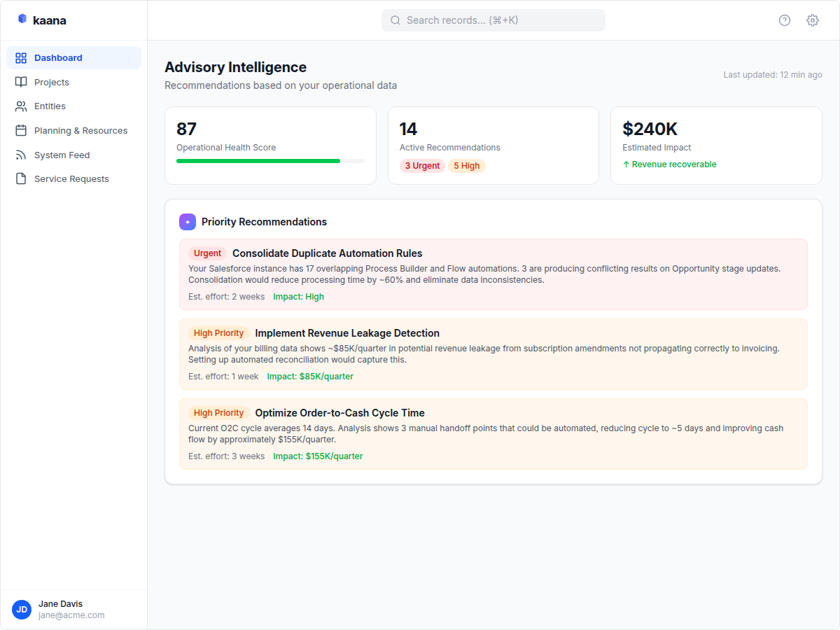Click the help question-mark icon
Image resolution: width=840 pixels, height=630 pixels.
(x=784, y=20)
